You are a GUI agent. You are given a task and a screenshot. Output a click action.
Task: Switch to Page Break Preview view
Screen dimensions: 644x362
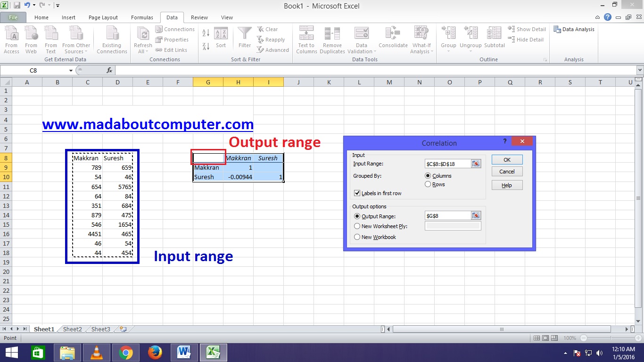pyautogui.click(x=555, y=338)
